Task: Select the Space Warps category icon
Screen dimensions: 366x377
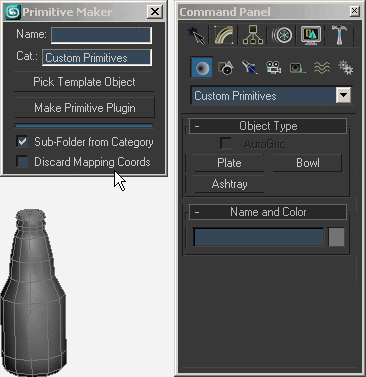Action: [x=322, y=68]
